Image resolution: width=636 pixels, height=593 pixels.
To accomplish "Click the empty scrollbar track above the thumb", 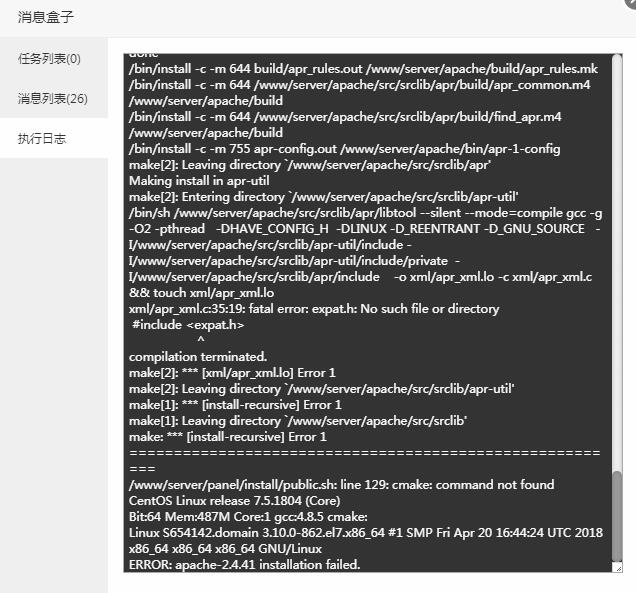I will click(x=617, y=264).
